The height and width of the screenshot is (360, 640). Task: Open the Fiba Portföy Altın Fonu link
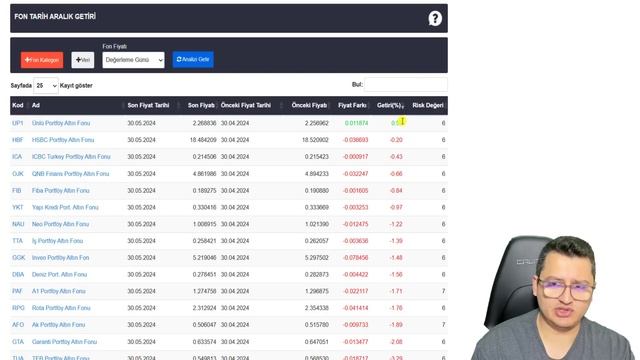(x=60, y=190)
